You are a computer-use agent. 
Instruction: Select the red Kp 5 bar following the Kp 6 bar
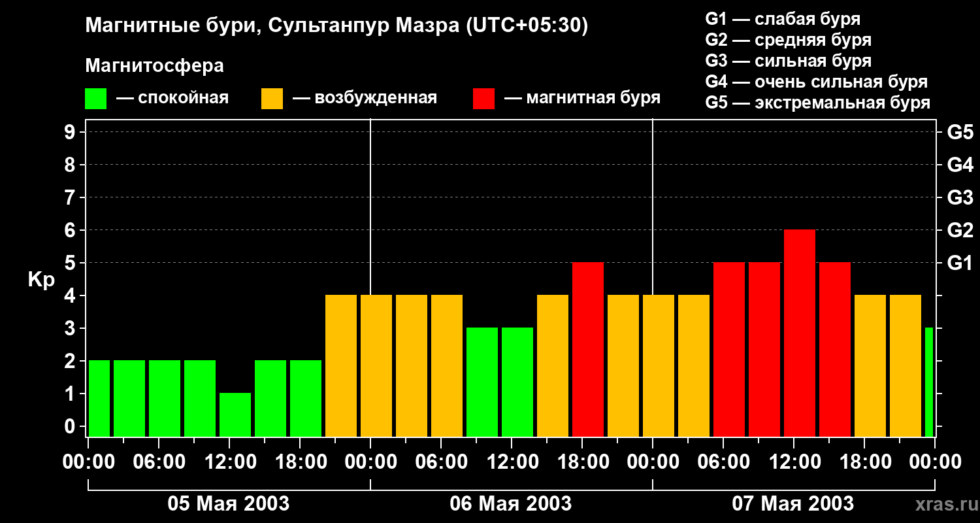tap(835, 350)
